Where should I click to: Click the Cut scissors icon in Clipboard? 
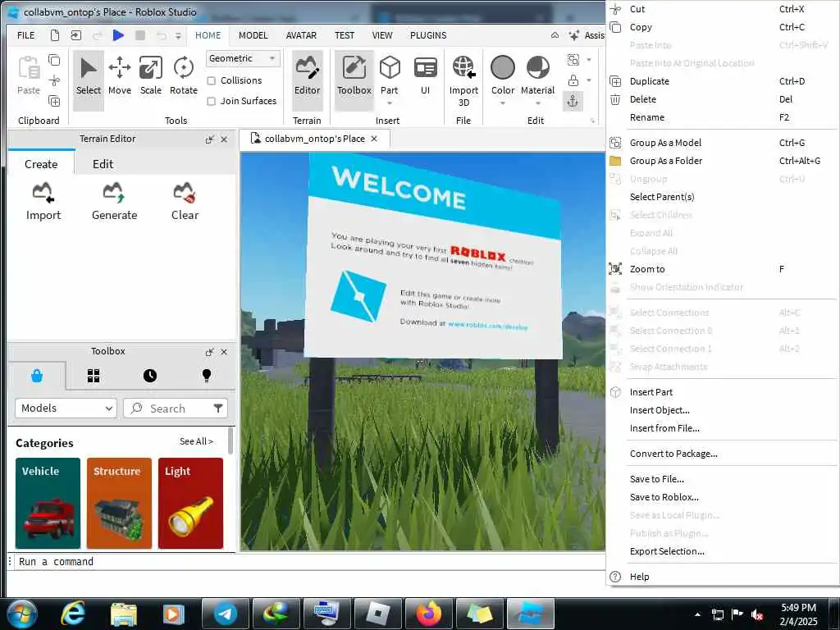click(x=54, y=80)
